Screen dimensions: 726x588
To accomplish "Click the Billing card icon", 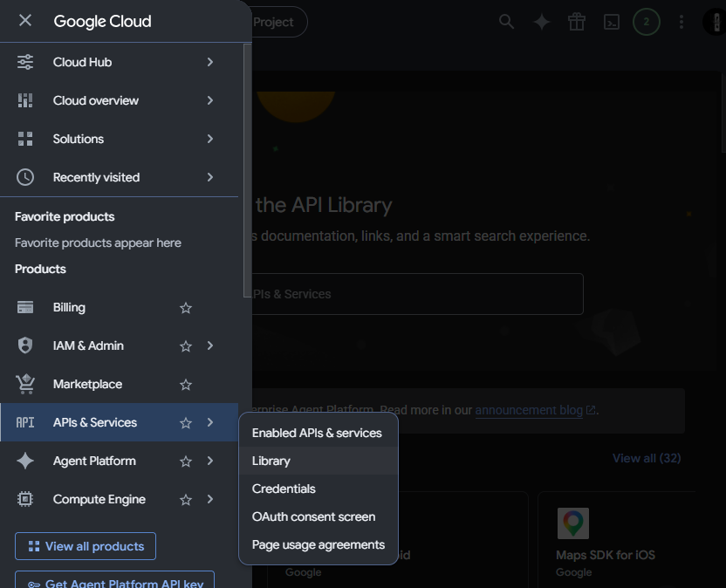I will [x=25, y=307].
